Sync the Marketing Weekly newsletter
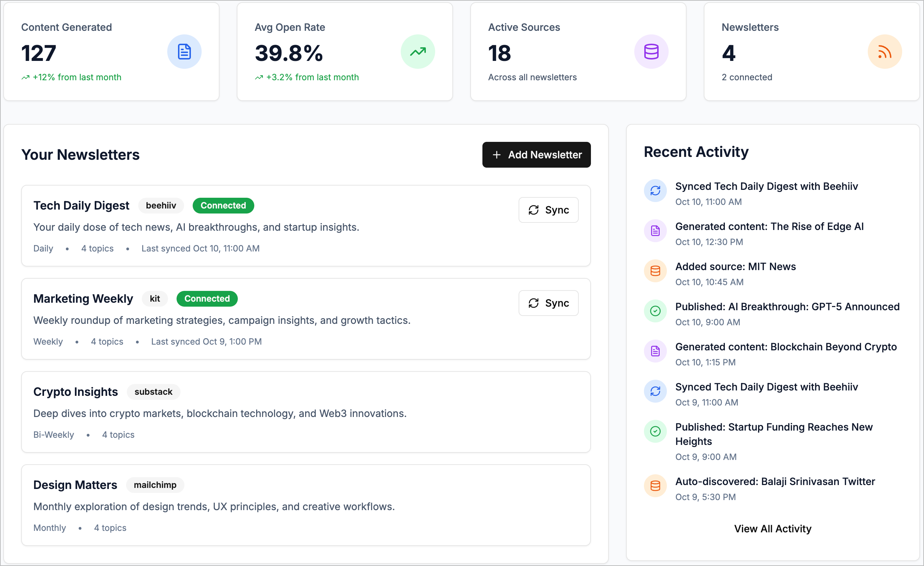Viewport: 924px width, 566px height. click(548, 303)
